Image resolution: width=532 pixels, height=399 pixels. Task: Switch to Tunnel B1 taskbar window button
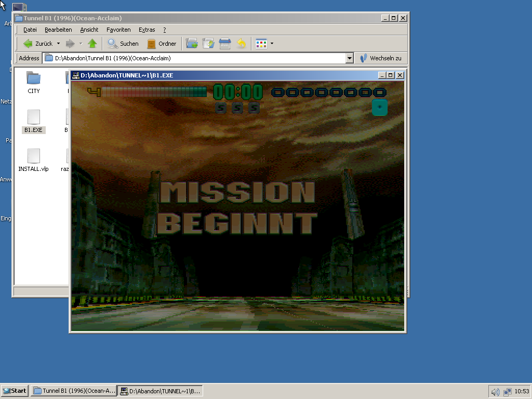(74, 391)
